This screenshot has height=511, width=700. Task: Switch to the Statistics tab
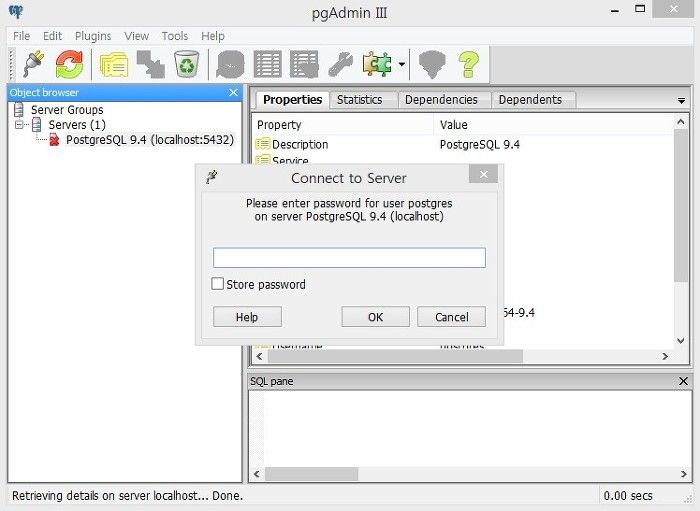360,100
